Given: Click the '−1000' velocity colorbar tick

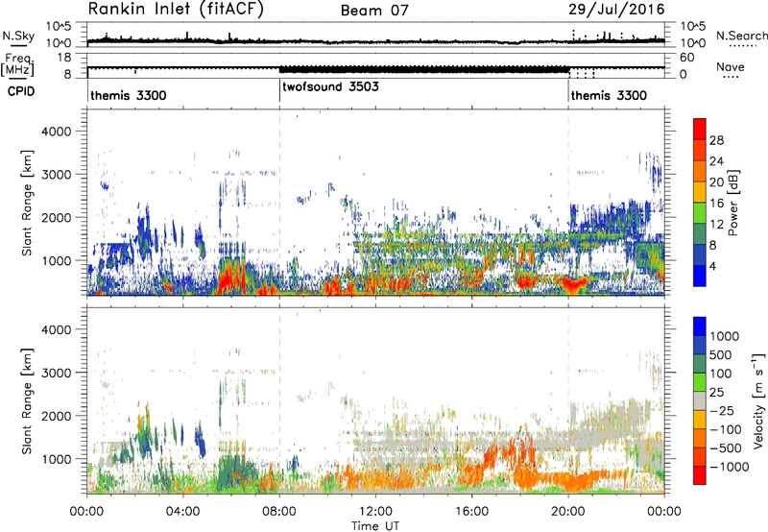Looking at the screenshot, I should click(729, 467).
